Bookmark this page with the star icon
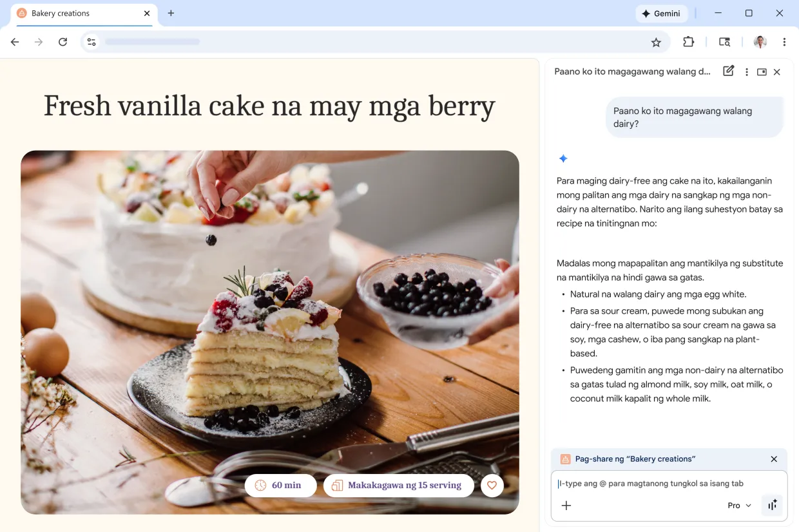 click(656, 43)
